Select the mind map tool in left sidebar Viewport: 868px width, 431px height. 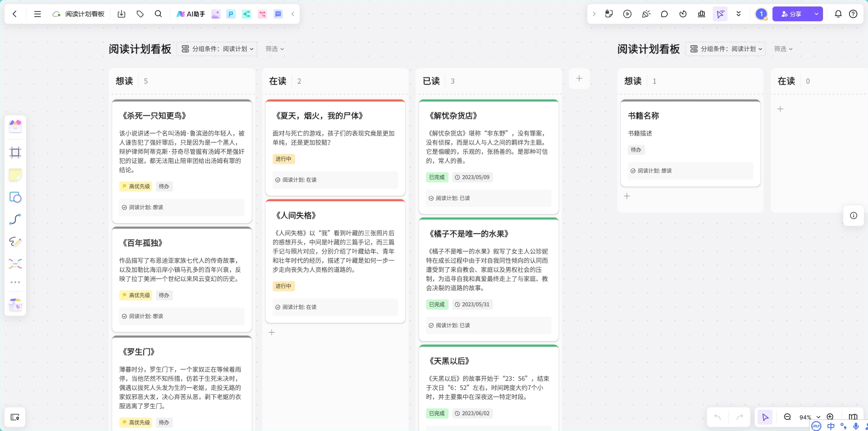click(x=15, y=264)
